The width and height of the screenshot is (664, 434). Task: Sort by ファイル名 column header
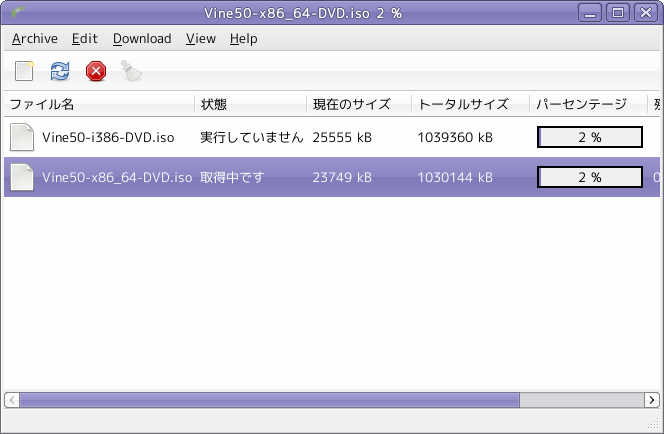pos(100,104)
